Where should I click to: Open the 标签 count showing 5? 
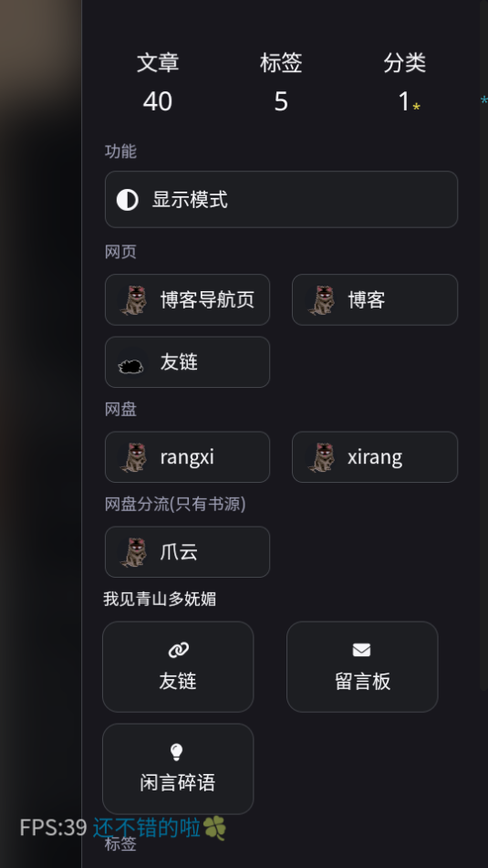coord(281,82)
